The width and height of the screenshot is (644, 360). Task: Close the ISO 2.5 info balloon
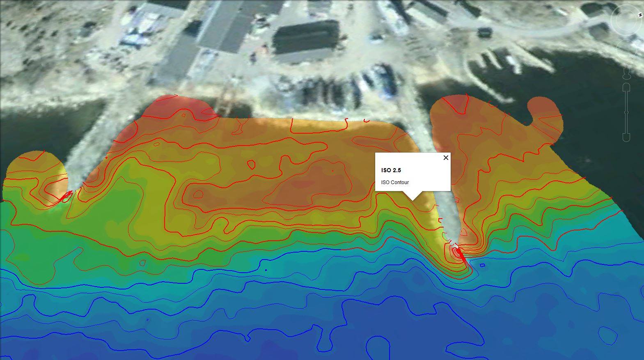click(x=446, y=158)
